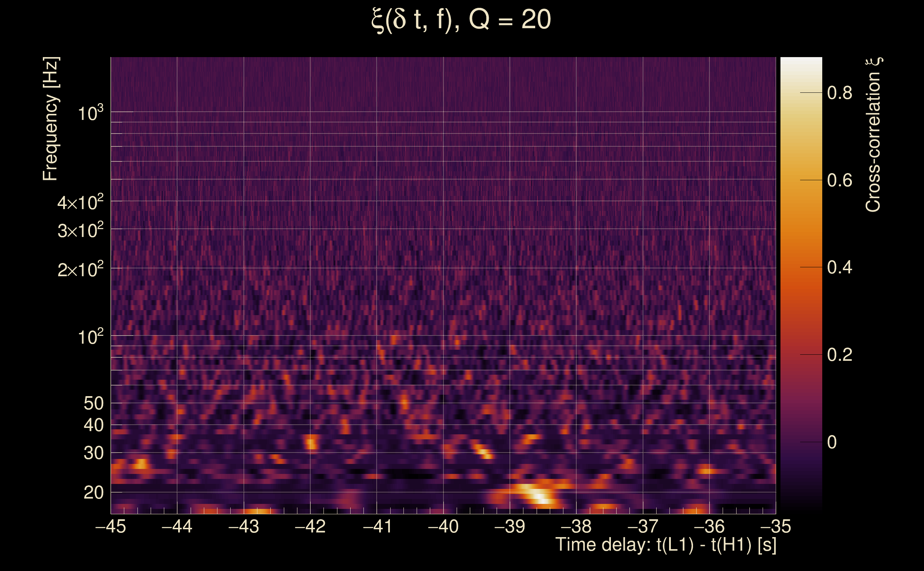Click the 4×10² frequency tick label
This screenshot has height=571, width=924.
80,202
